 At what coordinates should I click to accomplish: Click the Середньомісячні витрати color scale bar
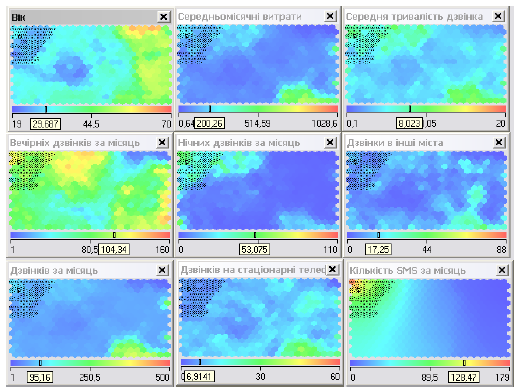258,109
